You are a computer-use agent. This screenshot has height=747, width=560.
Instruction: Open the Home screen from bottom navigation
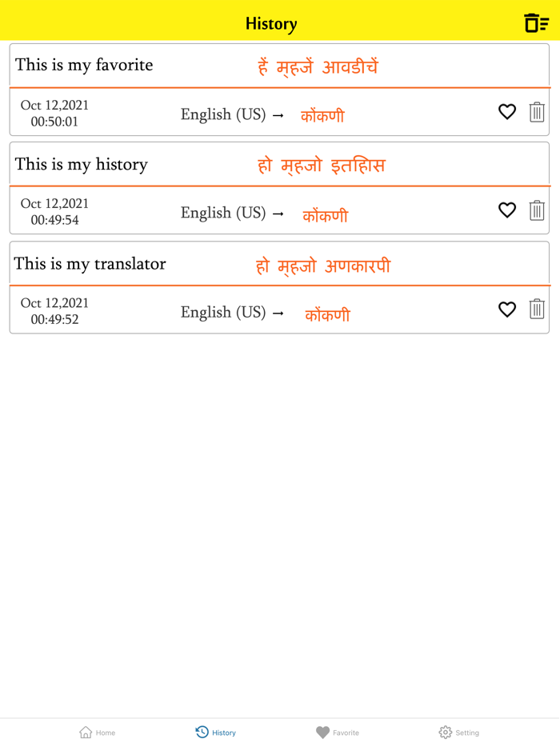96,732
